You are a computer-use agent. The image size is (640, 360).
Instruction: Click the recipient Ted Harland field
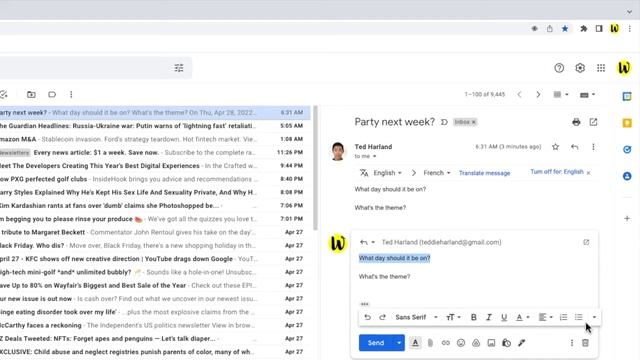click(441, 242)
